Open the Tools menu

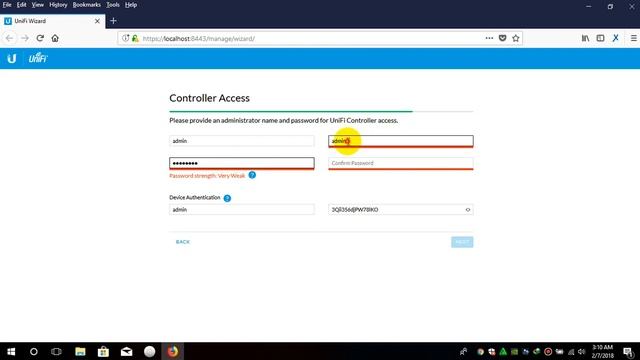pos(113,5)
